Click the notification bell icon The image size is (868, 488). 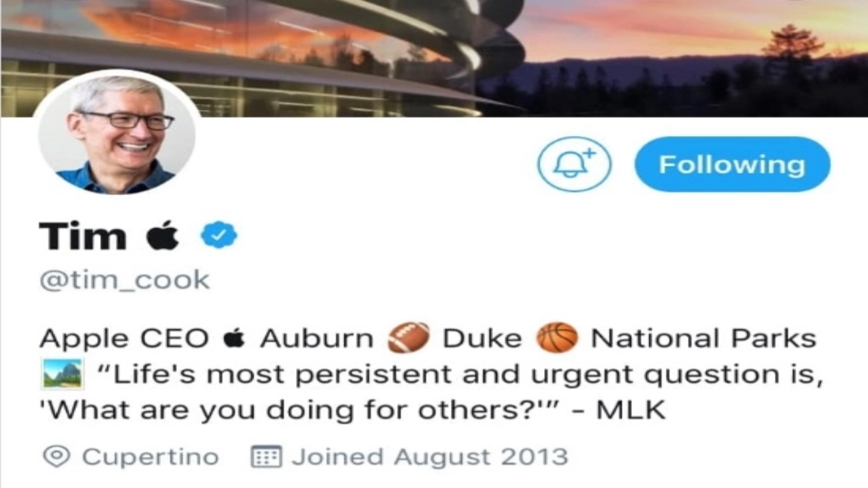pyautogui.click(x=574, y=164)
